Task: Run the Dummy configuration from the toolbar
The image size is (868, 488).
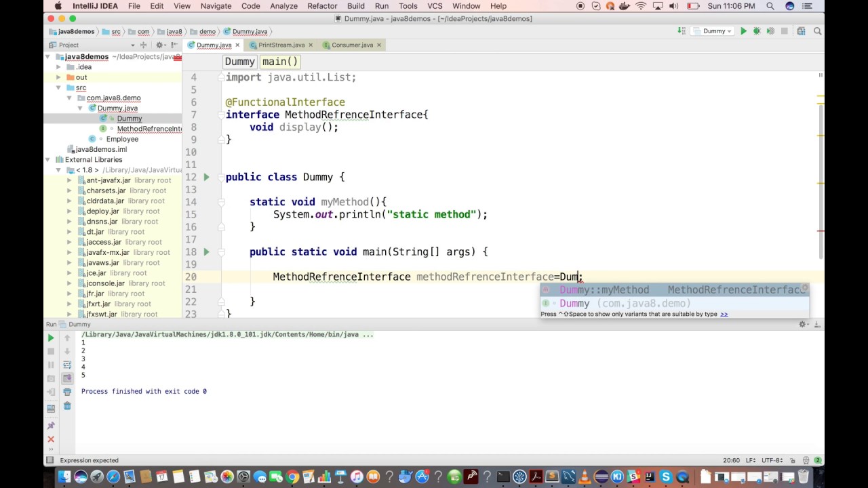Action: click(743, 31)
